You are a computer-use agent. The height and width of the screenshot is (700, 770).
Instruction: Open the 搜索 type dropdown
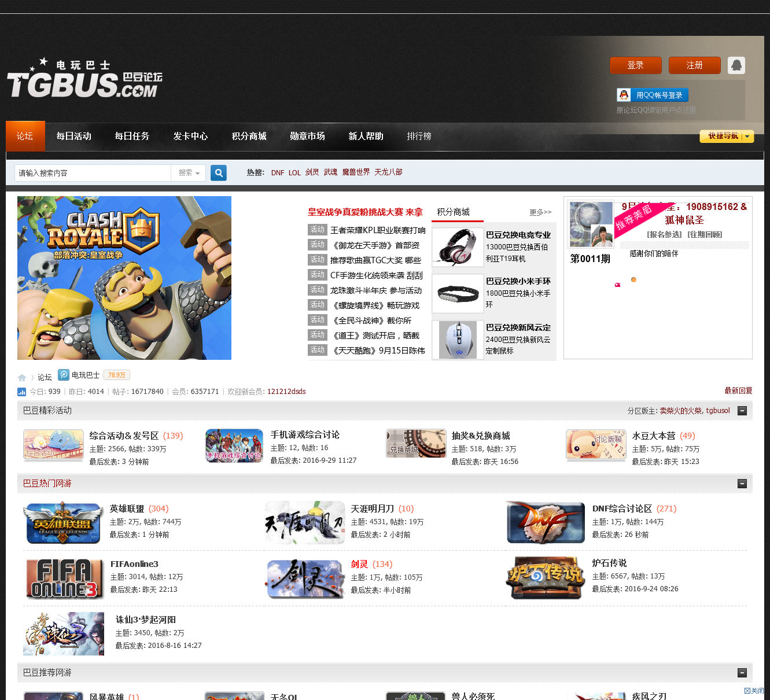pyautogui.click(x=189, y=173)
